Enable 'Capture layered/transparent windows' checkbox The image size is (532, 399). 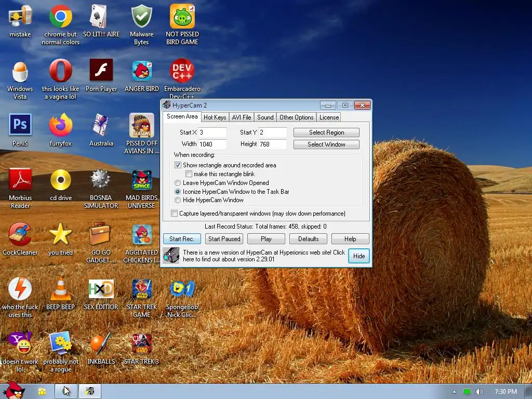(175, 214)
